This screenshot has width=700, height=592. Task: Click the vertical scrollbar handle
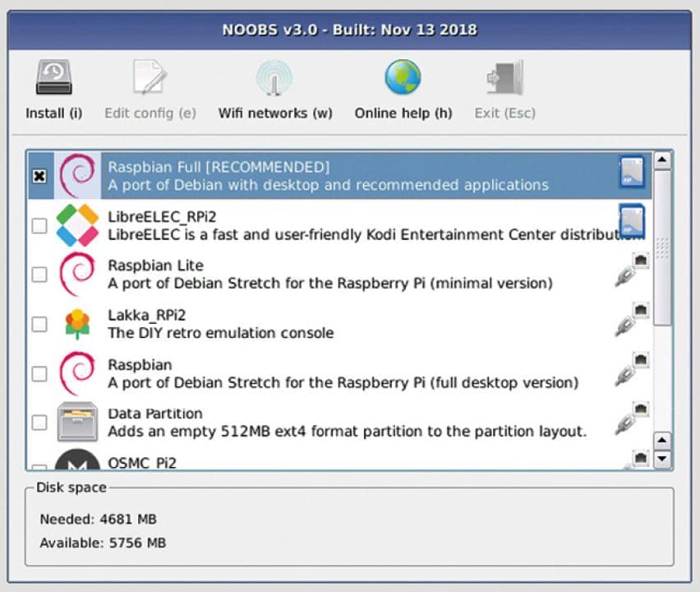(661, 247)
